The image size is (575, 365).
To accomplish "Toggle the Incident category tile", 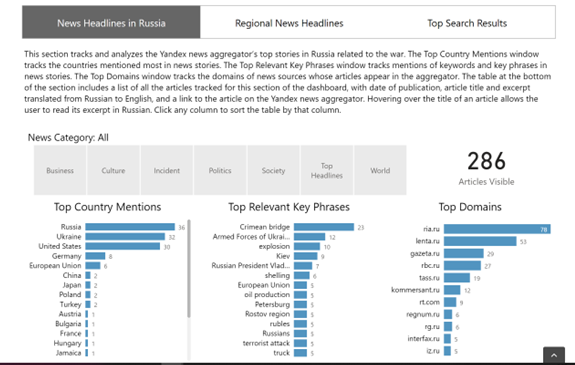I will 166,170.
